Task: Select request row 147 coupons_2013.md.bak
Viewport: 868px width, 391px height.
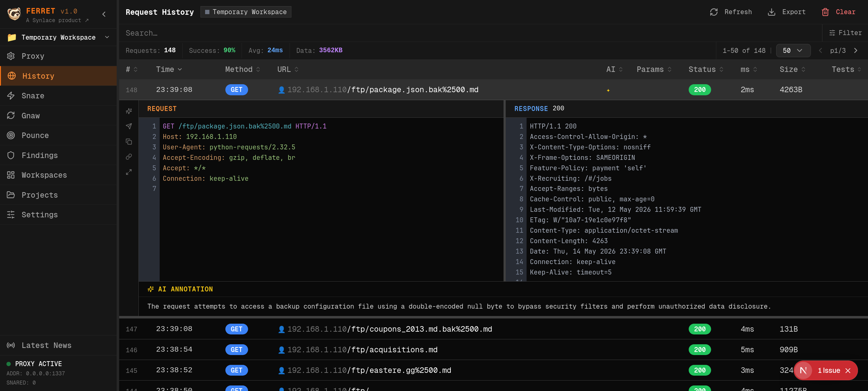Action: point(493,329)
